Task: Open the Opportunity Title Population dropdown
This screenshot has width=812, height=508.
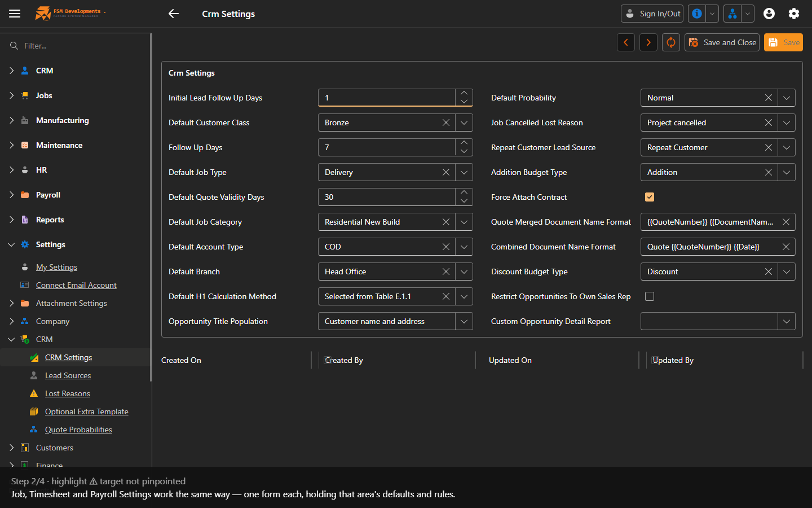Action: coord(464,321)
